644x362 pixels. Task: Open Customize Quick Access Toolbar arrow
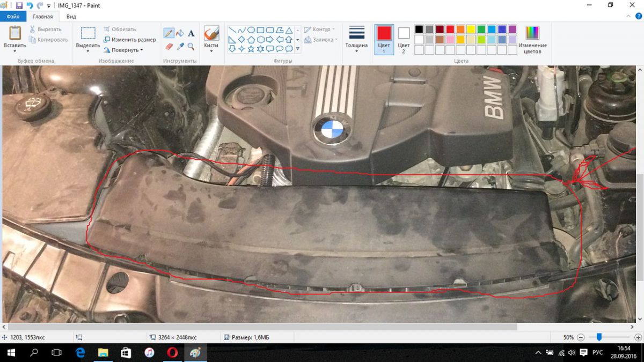coord(49,6)
